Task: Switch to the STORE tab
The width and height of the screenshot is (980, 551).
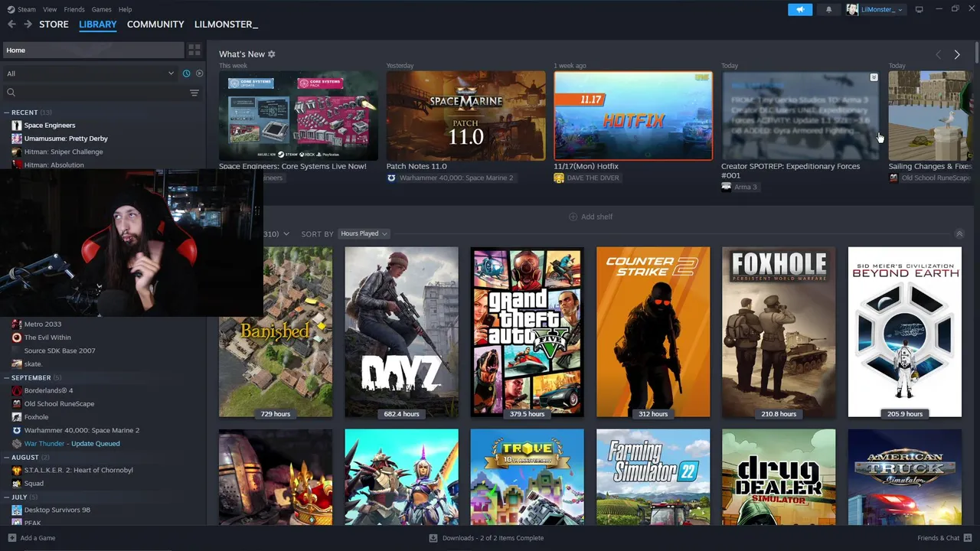Action: point(54,24)
